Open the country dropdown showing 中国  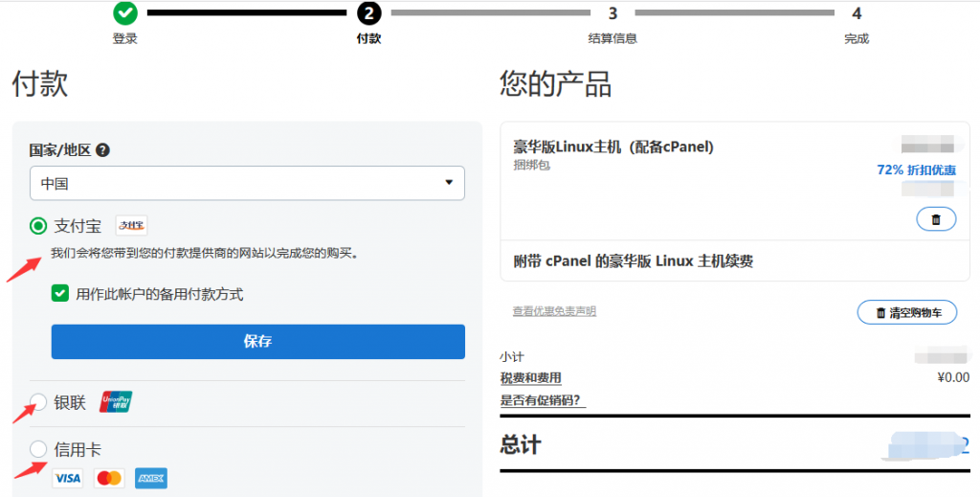(247, 183)
